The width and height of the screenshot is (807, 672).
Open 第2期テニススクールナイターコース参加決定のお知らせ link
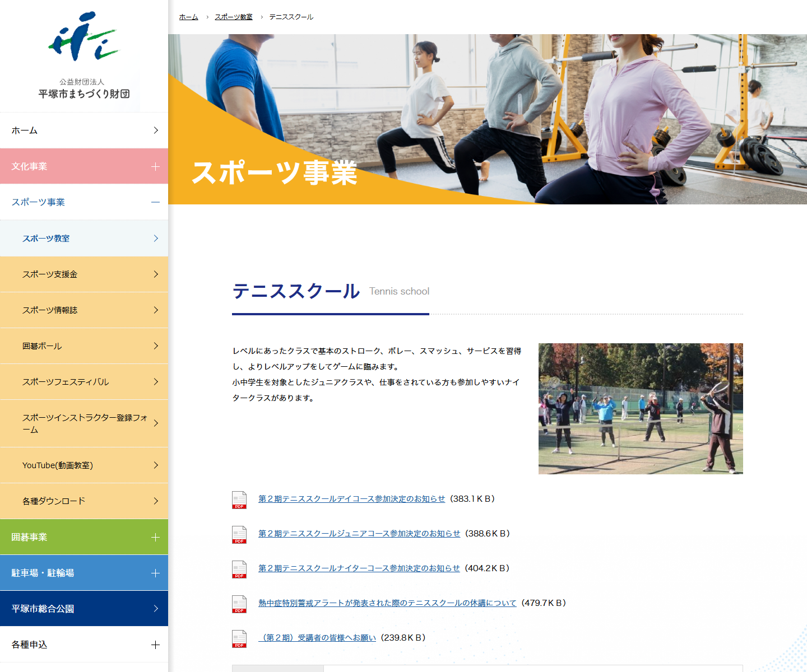click(359, 568)
